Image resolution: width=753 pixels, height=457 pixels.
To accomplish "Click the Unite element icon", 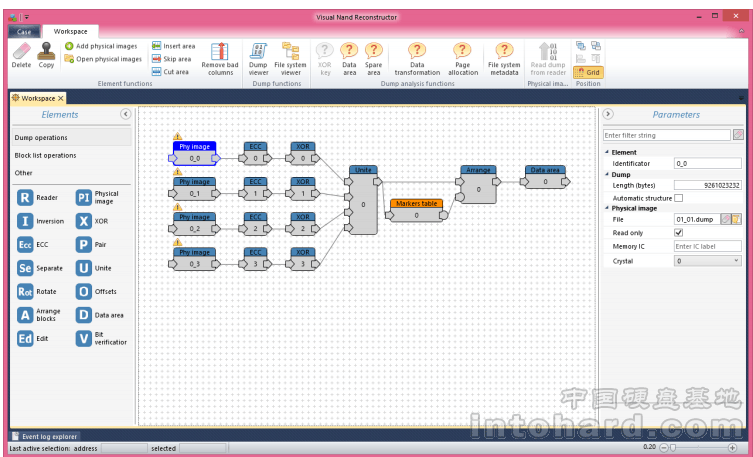I will 84,268.
